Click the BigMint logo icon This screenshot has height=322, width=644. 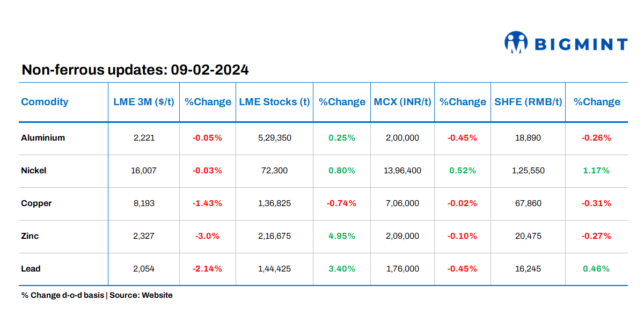pos(516,42)
